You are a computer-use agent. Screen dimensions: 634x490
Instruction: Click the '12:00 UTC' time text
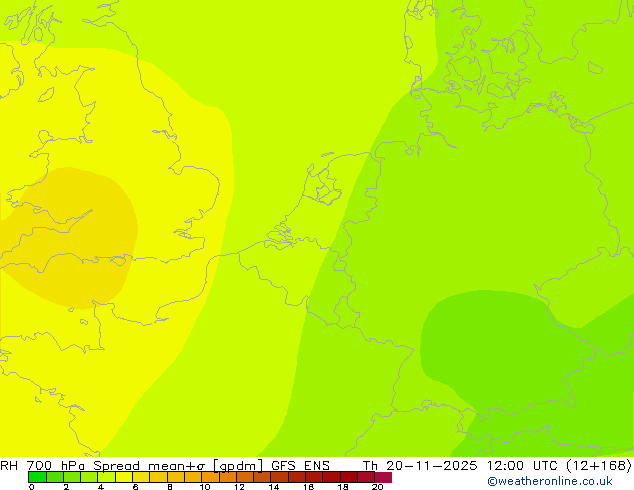[522, 466]
